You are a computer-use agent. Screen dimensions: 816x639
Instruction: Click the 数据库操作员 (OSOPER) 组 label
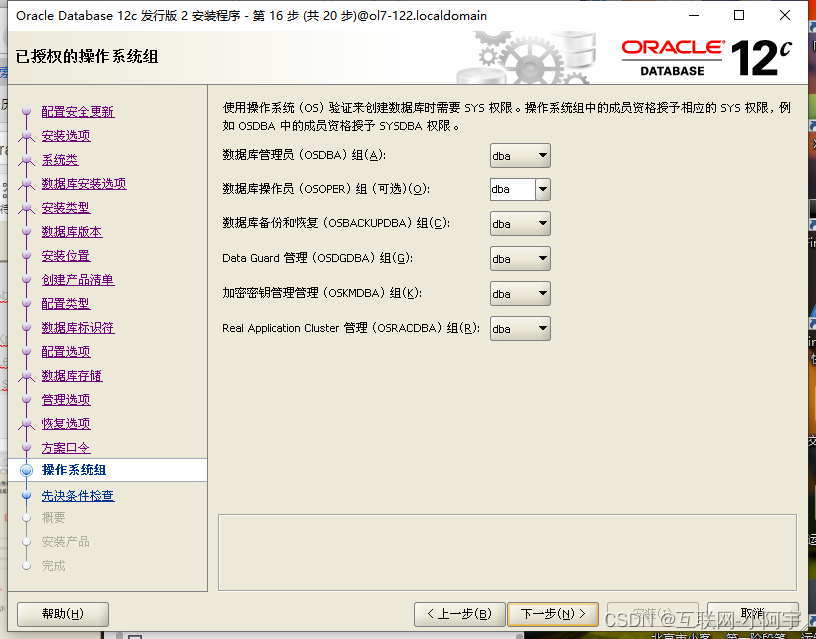click(326, 189)
